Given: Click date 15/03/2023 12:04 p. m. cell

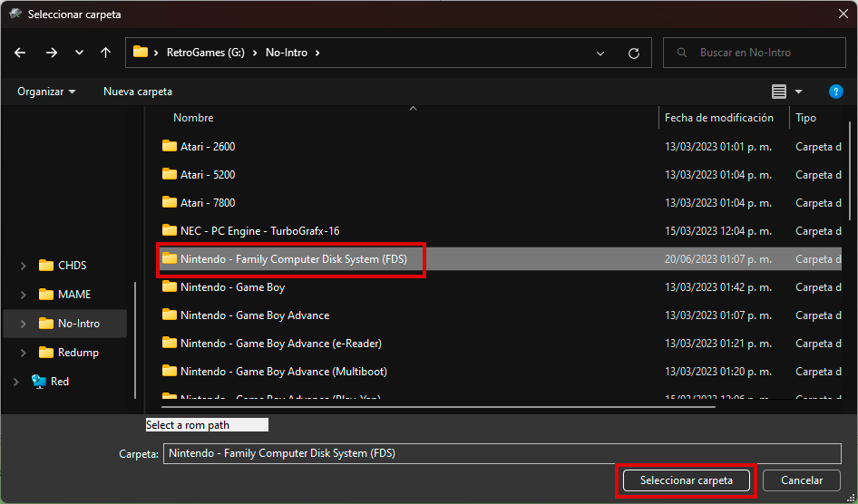Looking at the screenshot, I should point(718,231).
